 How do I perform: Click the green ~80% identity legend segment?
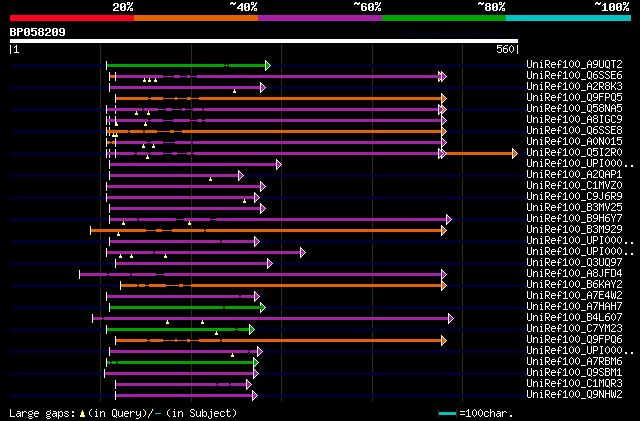click(x=444, y=18)
